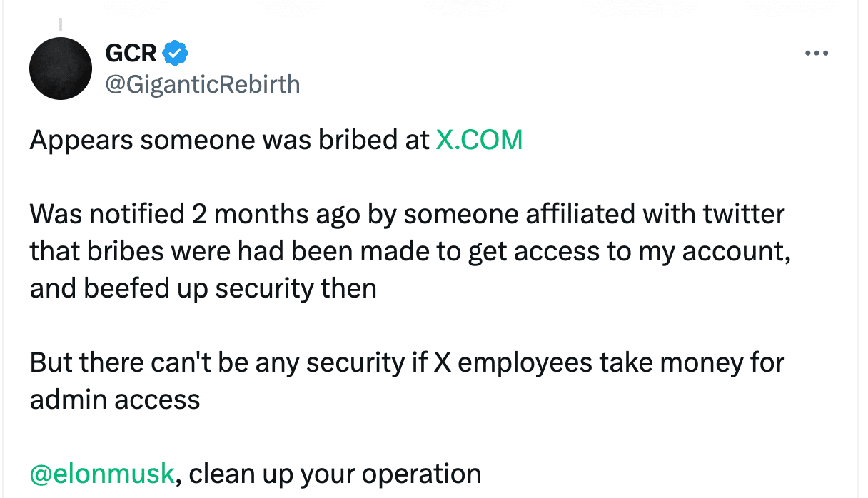Open the @GiganticRebirth handle link

coord(203,84)
